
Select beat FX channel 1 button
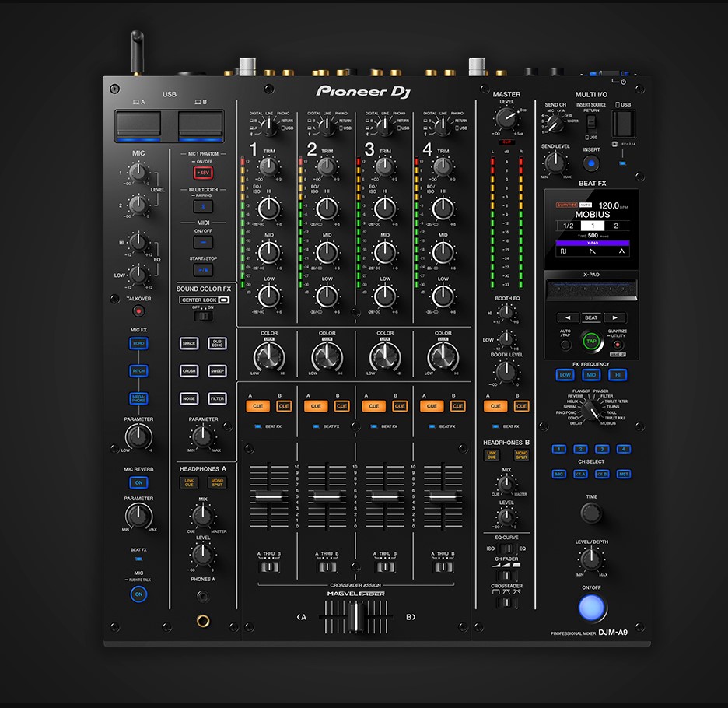(559, 449)
